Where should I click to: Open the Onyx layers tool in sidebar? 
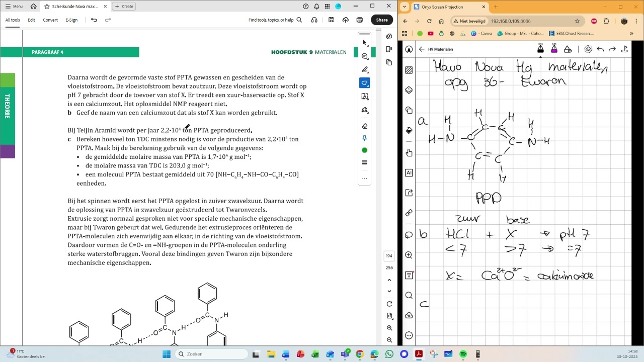[x=409, y=90]
